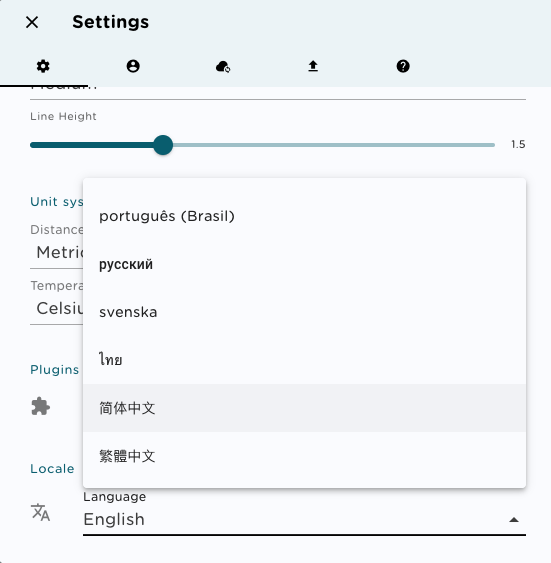Open the upload/export tab icon
Viewport: 551px width, 563px height.
pyautogui.click(x=313, y=66)
